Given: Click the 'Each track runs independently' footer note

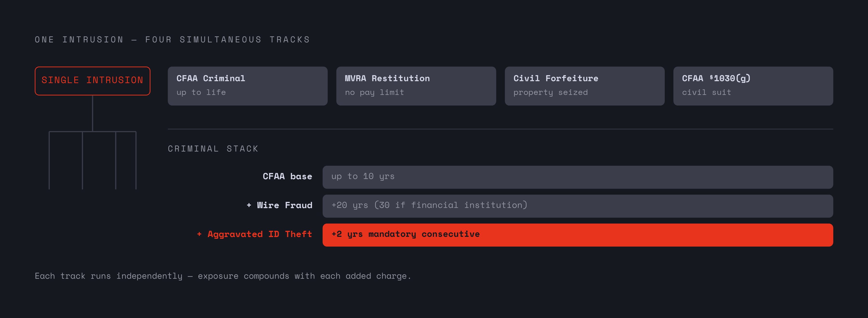Looking at the screenshot, I should pos(223,276).
